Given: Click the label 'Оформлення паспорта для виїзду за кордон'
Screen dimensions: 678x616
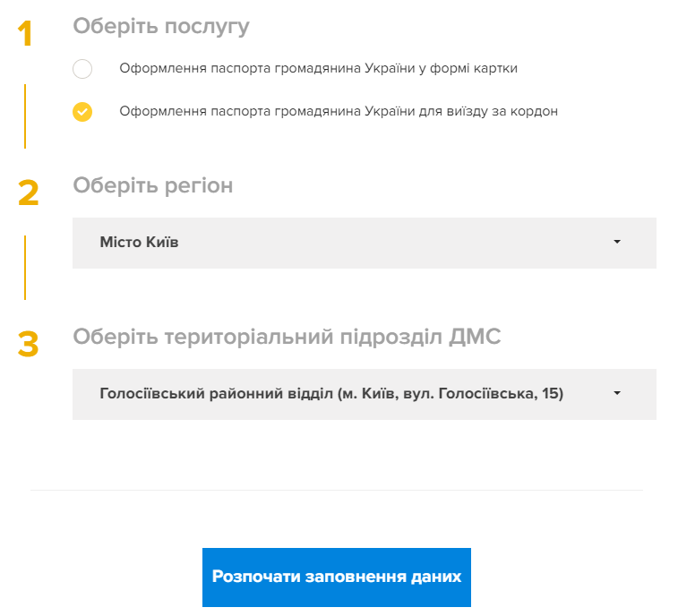Looking at the screenshot, I should click(338, 112).
